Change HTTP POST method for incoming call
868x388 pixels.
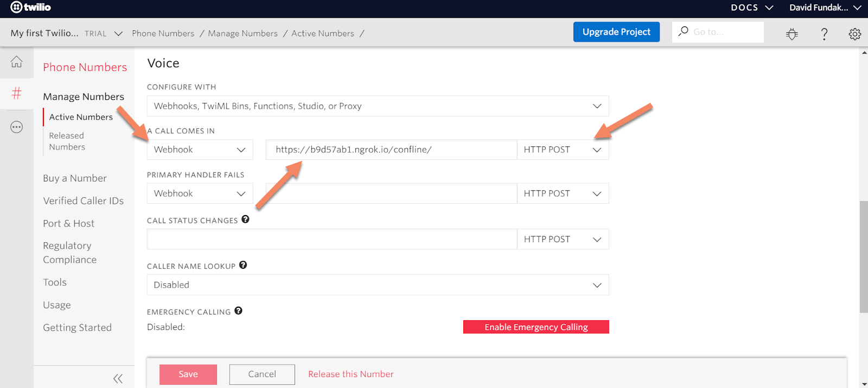pyautogui.click(x=563, y=150)
